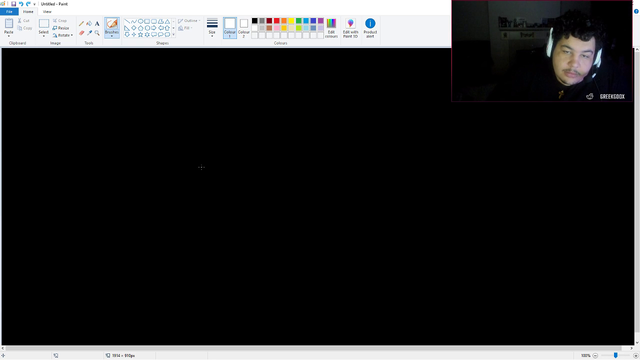This screenshot has width=640, height=360.
Task: Click the Save icon in quick access toolbar
Action: point(13,4)
